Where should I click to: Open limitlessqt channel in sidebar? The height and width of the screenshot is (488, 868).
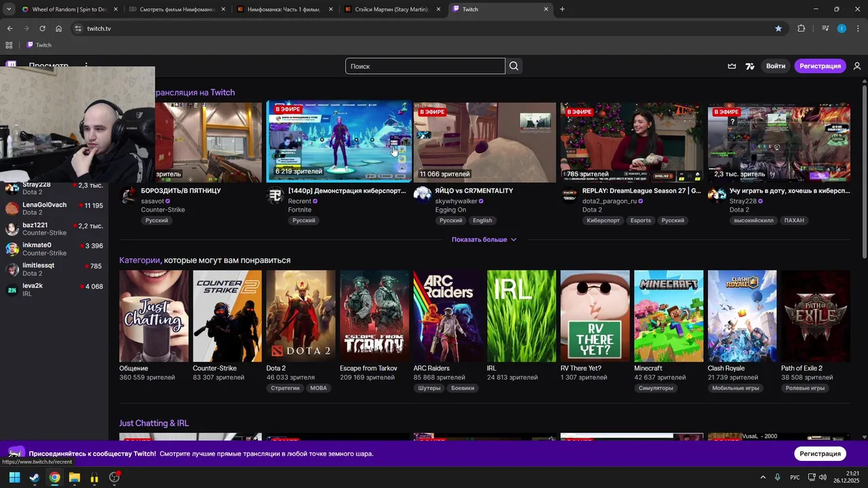[x=54, y=269]
